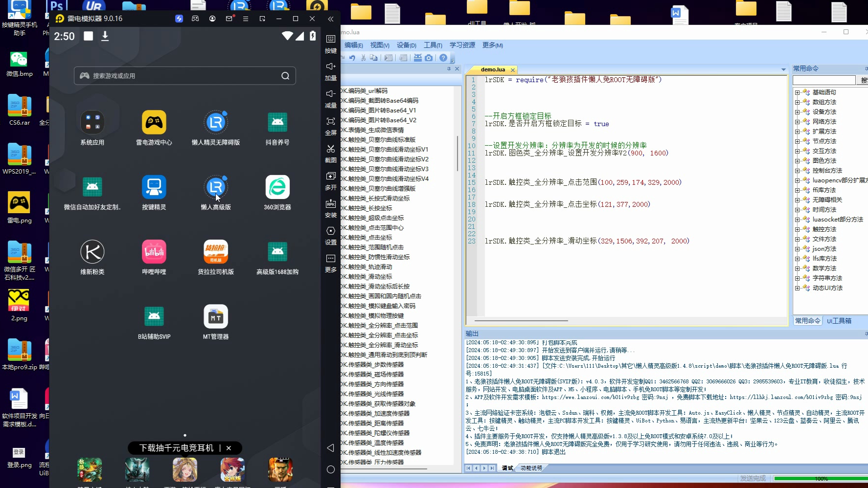The height and width of the screenshot is (488, 868).
Task: Collapse the emulator sidebar with double chevron
Action: coord(331,19)
